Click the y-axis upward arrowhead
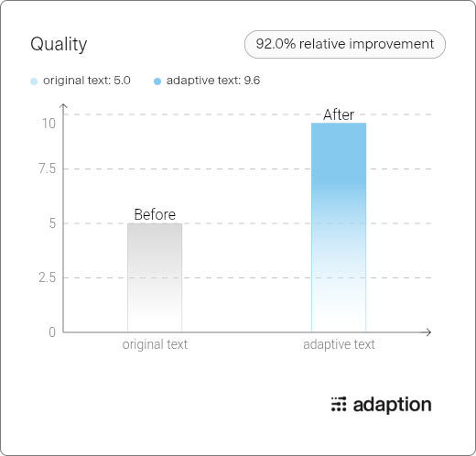Viewport: 476px width, 456px height. click(63, 106)
